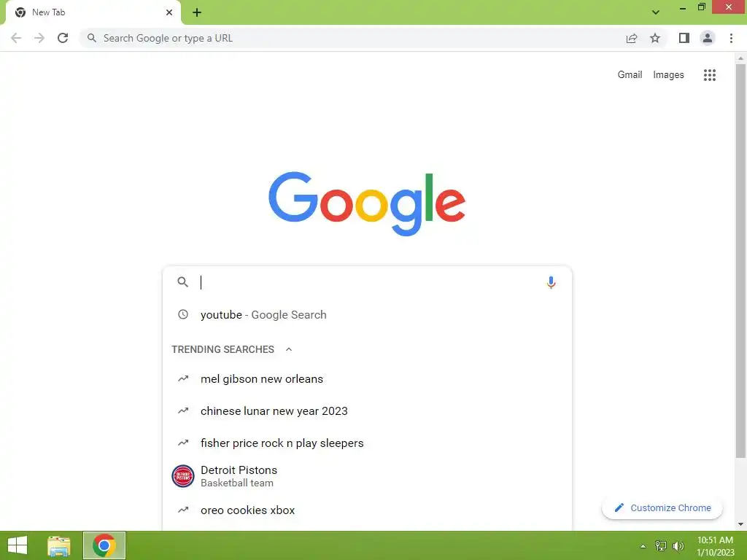
Task: Click the trending arrow beside oreo cookies xbox
Action: tap(183, 510)
